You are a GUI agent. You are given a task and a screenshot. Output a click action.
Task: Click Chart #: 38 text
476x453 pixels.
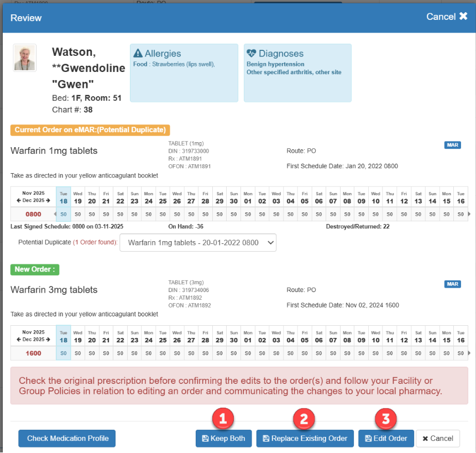click(72, 110)
